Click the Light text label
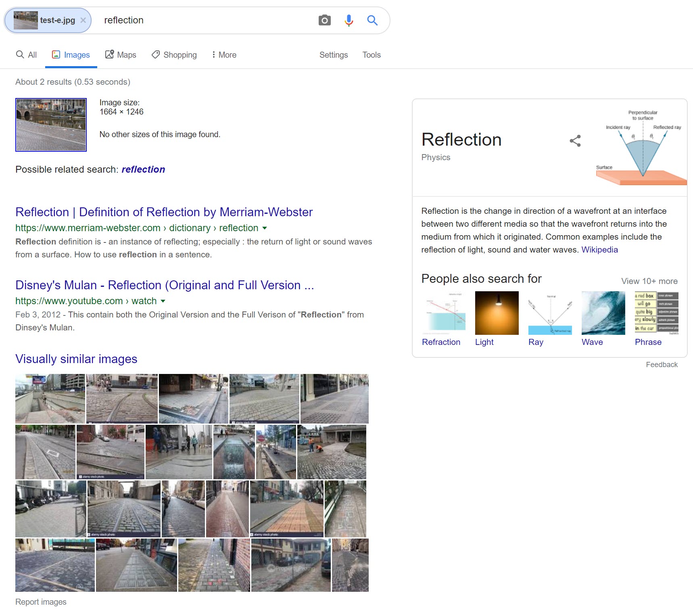Viewport: 693px width, 616px height. (x=484, y=342)
